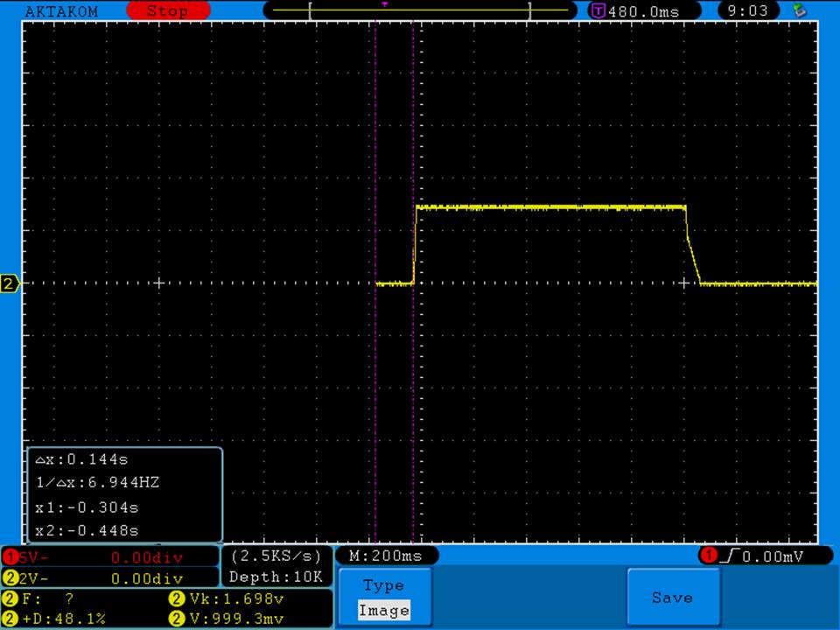Click the horizontal waveform memory position bar
Image resolution: width=840 pixels, height=630 pixels.
click(x=420, y=11)
